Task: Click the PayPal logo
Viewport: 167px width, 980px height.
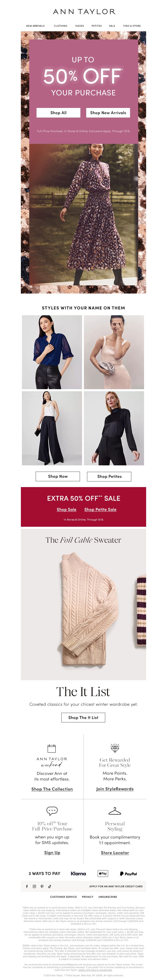Action: (x=128, y=874)
